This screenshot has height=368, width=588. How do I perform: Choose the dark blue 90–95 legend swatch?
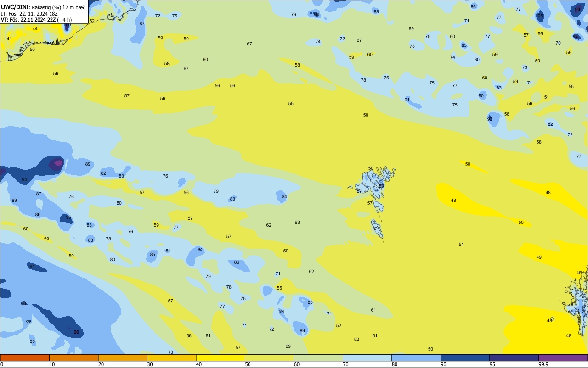(x=465, y=357)
